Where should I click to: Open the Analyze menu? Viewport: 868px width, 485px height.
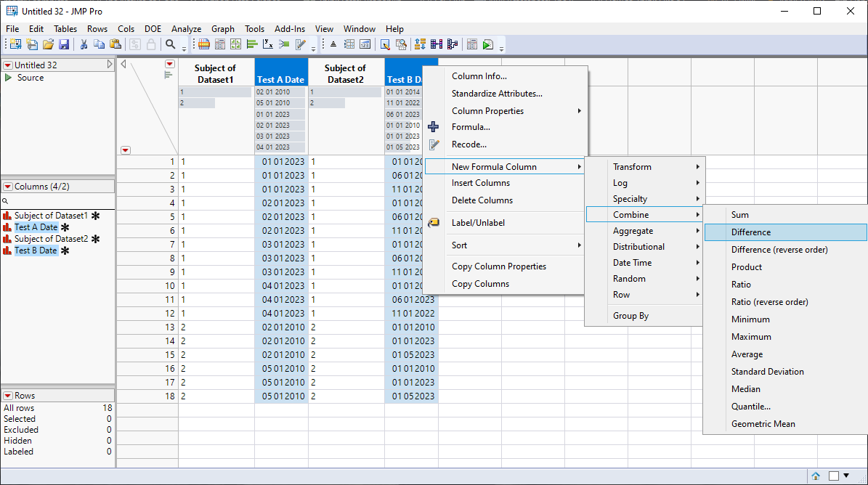pos(186,28)
